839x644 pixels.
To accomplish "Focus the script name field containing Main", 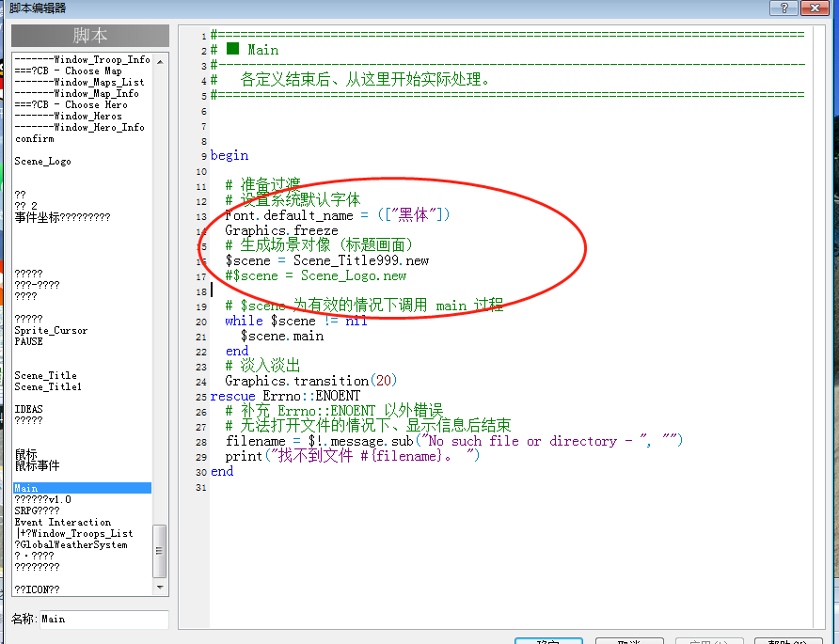I will tap(104, 620).
